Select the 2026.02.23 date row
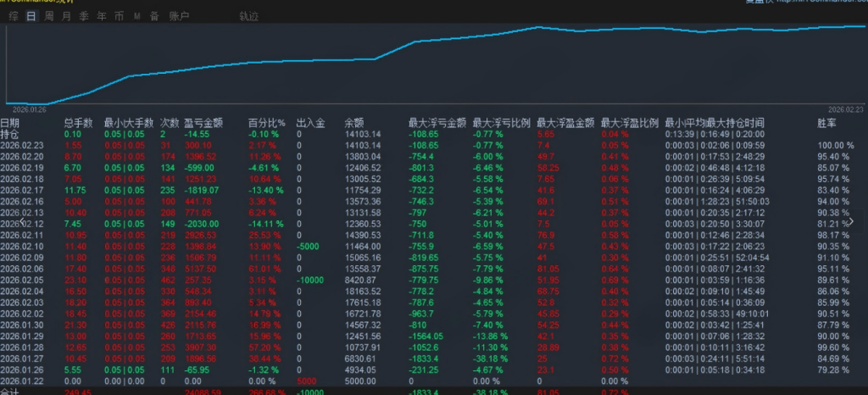868x395 pixels. coord(22,146)
